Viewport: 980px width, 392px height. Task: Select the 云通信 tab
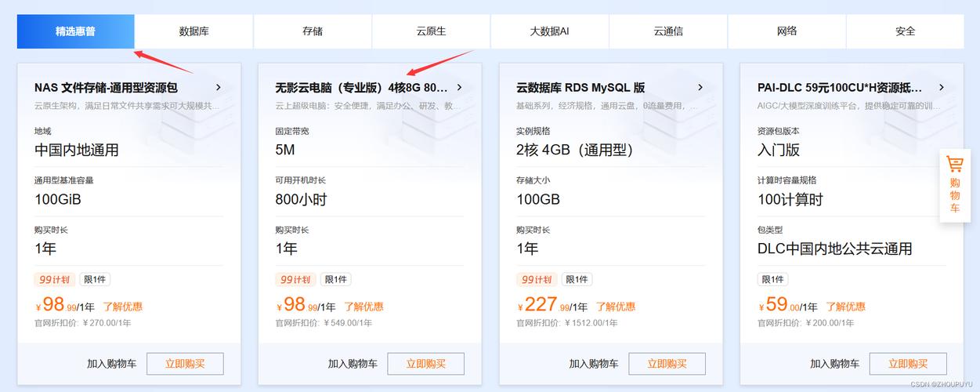pyautogui.click(x=668, y=31)
